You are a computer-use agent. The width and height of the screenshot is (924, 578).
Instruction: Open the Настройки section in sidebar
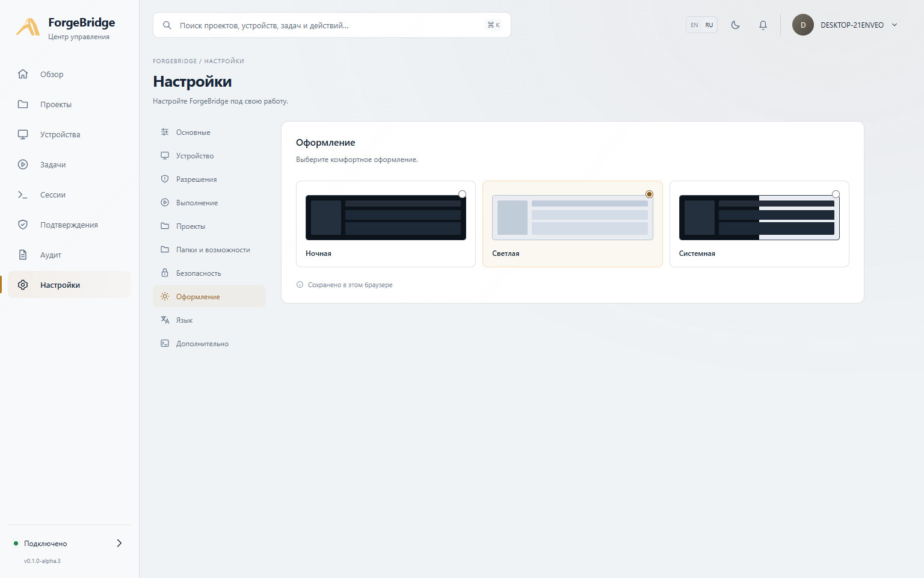click(69, 285)
